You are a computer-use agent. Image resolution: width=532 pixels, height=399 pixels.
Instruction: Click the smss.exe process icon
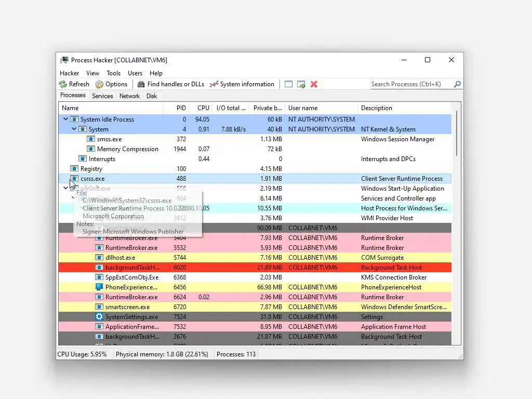(x=91, y=139)
